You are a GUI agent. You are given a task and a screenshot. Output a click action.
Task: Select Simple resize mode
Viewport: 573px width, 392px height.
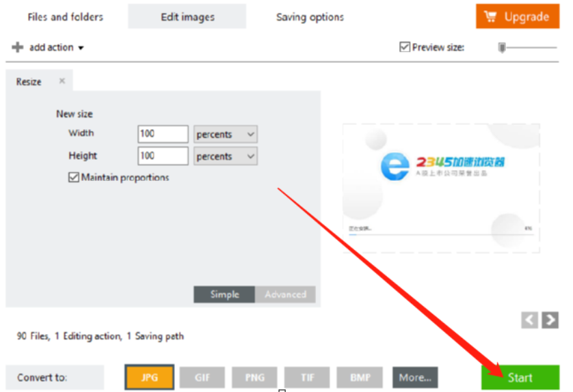tap(224, 294)
